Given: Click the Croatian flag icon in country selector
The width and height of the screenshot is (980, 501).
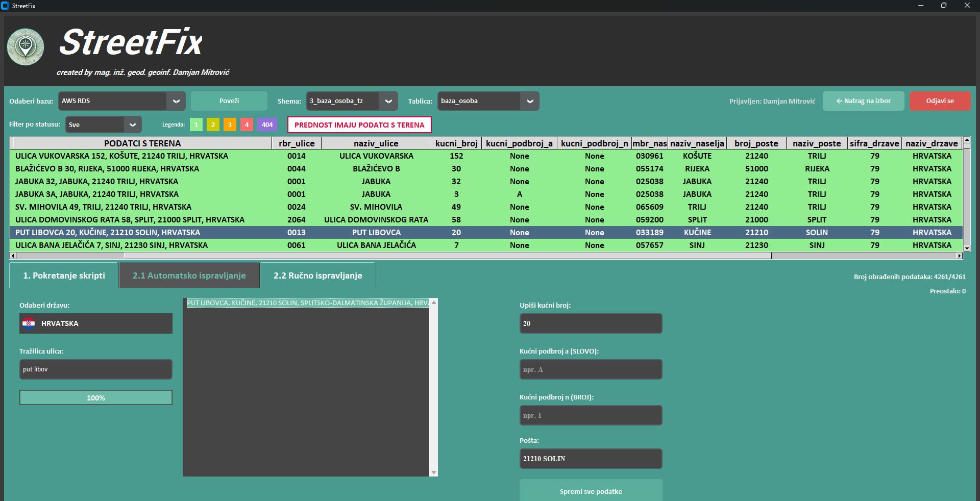Looking at the screenshot, I should (x=29, y=323).
